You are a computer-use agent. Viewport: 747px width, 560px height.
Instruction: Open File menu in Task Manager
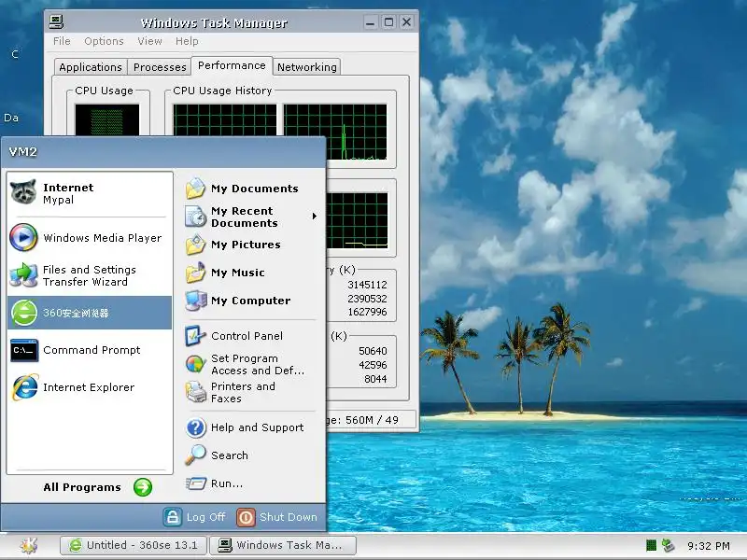pos(62,41)
